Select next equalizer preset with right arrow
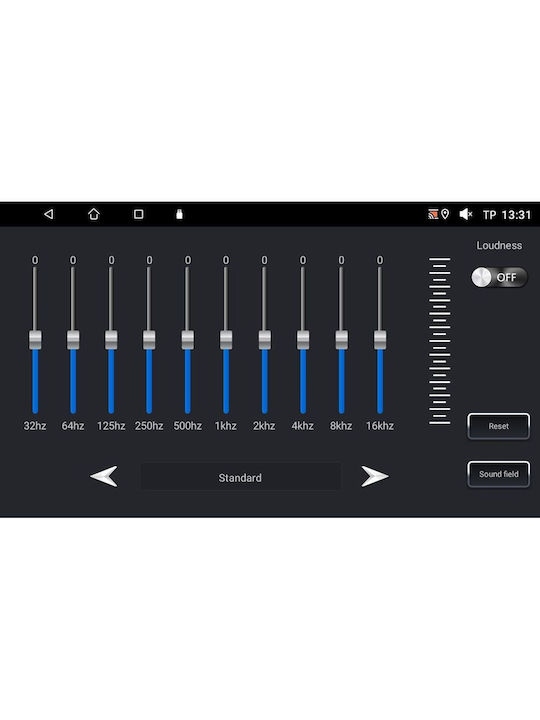The height and width of the screenshot is (720, 540). (375, 477)
